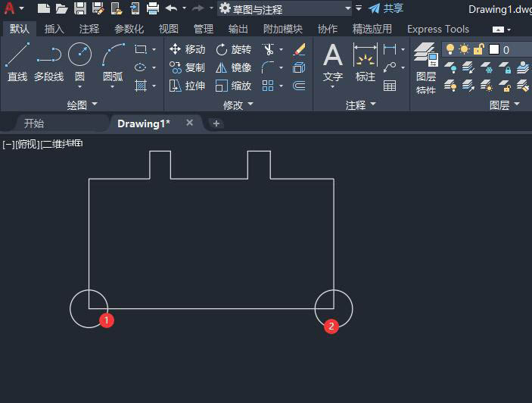Click the Leader annotation icon
This screenshot has height=403, width=532.
click(390, 67)
